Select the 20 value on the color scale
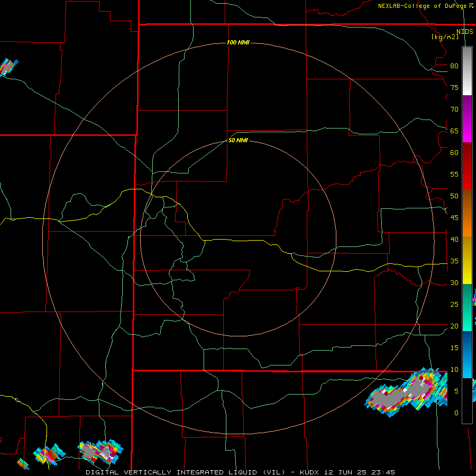The width and height of the screenshot is (476, 476). pyautogui.click(x=454, y=326)
